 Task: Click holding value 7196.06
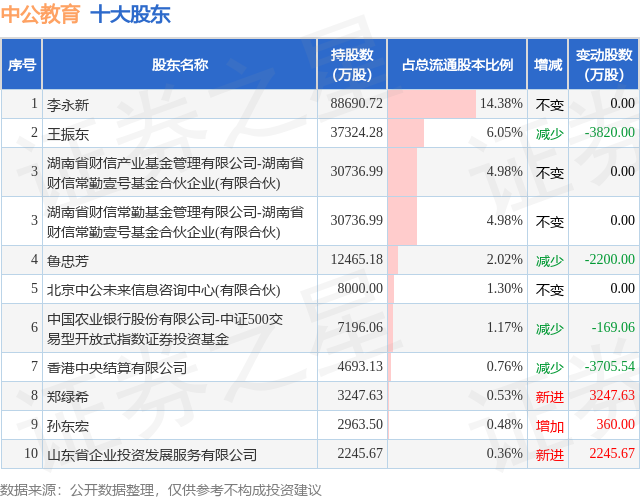360,327
